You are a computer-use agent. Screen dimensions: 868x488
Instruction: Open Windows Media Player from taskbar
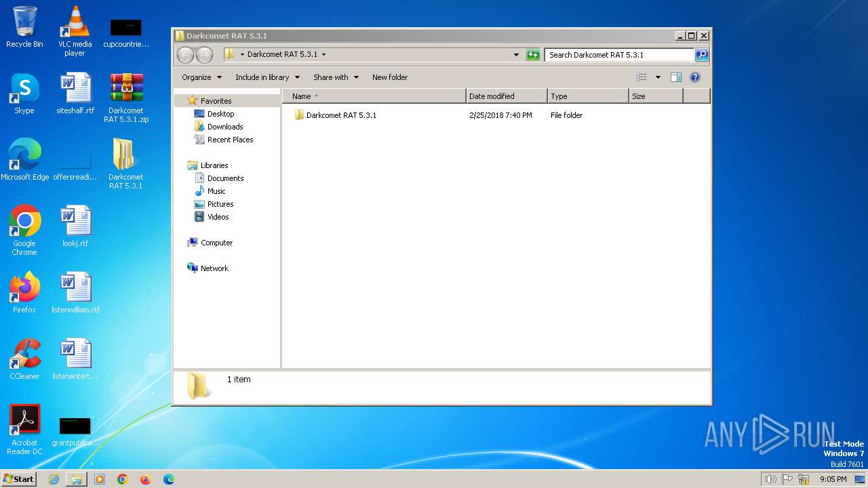point(100,479)
